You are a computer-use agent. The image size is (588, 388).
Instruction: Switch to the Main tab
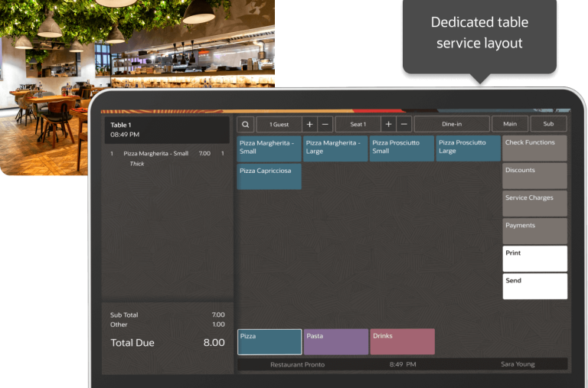509,124
